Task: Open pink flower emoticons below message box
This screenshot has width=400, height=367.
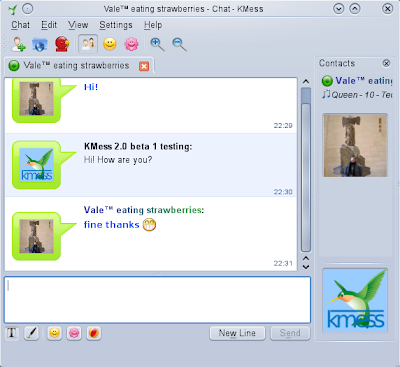Action: point(74,333)
